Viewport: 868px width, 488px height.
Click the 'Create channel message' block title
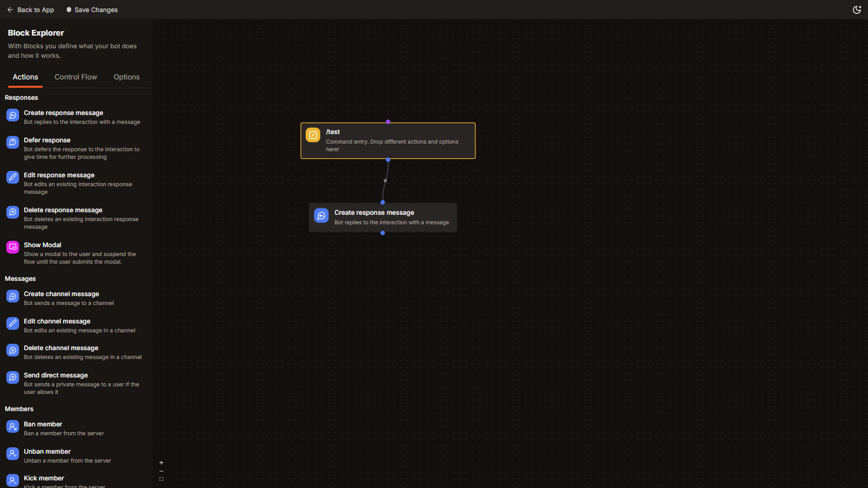[62, 294]
